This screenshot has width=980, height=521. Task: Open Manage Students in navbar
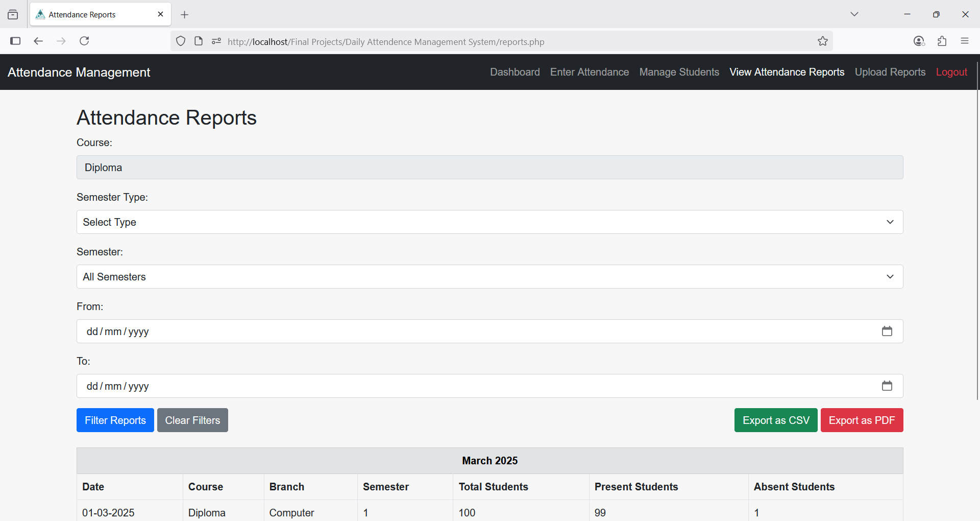point(679,72)
